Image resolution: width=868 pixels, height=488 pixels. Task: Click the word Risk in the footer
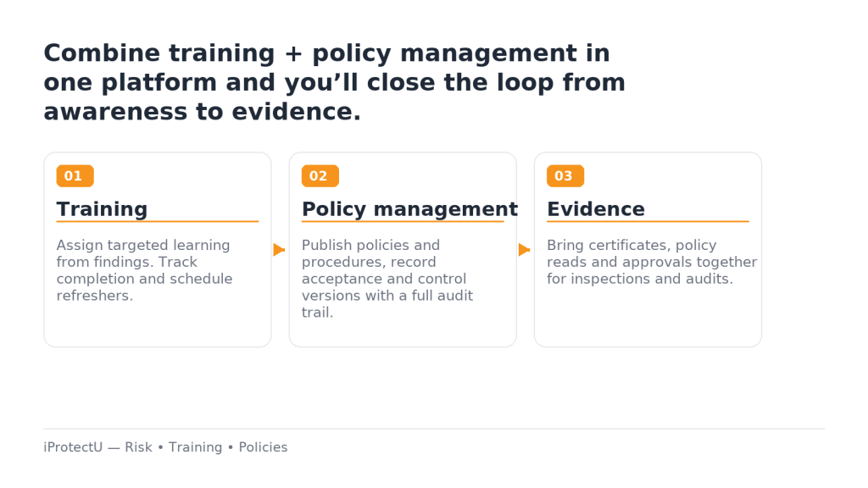pos(138,447)
